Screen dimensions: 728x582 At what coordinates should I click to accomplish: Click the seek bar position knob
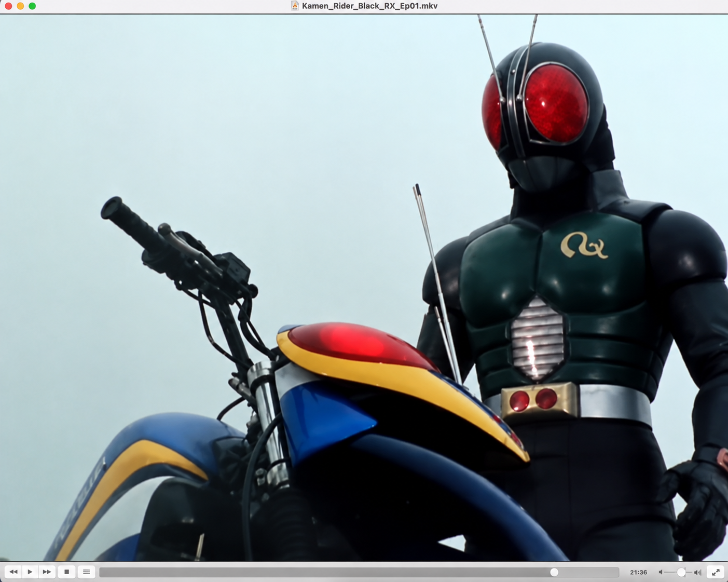click(554, 572)
